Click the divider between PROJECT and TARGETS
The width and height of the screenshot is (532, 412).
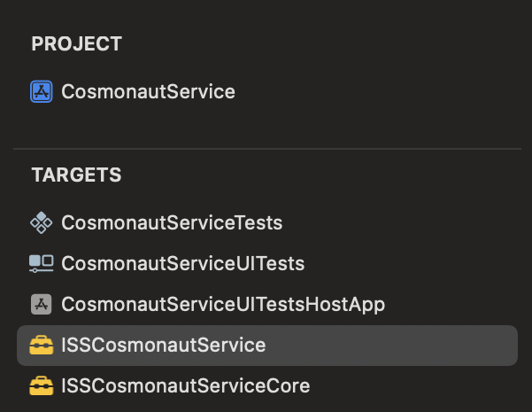tap(266, 148)
